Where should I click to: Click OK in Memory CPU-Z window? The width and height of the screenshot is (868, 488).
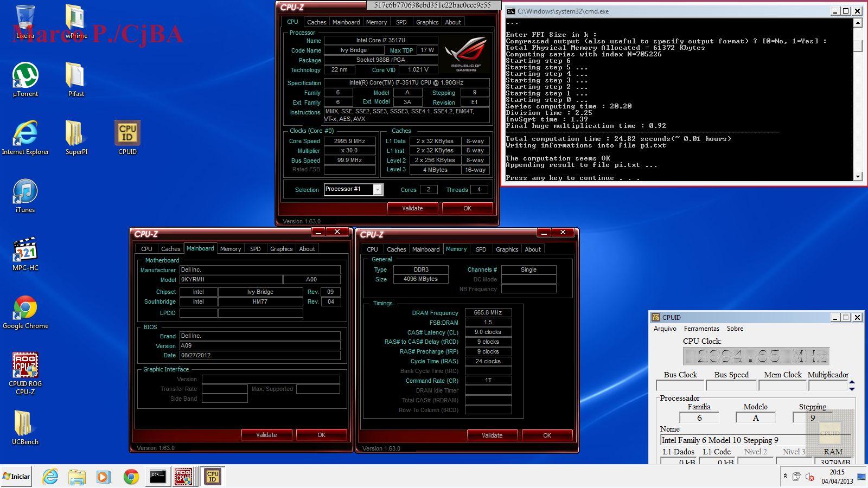[547, 435]
